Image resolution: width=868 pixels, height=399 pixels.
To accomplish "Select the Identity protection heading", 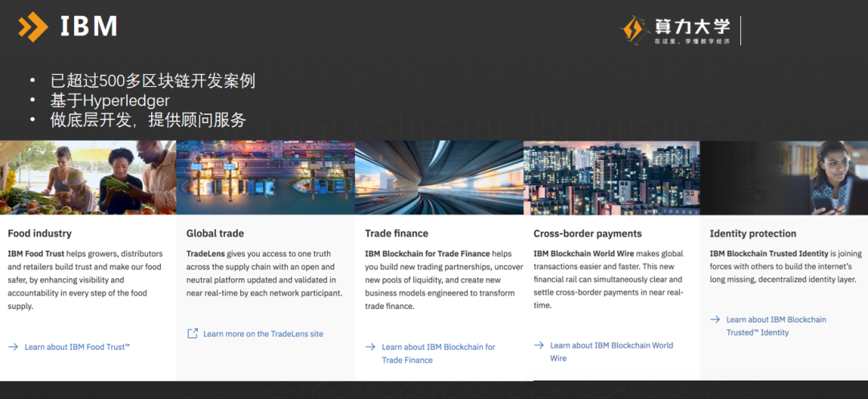I will 753,234.
